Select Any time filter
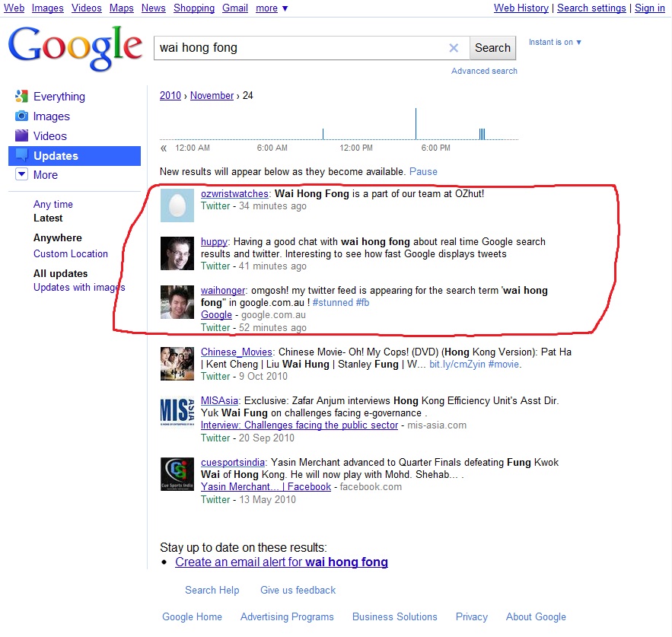672x637 pixels. point(53,205)
